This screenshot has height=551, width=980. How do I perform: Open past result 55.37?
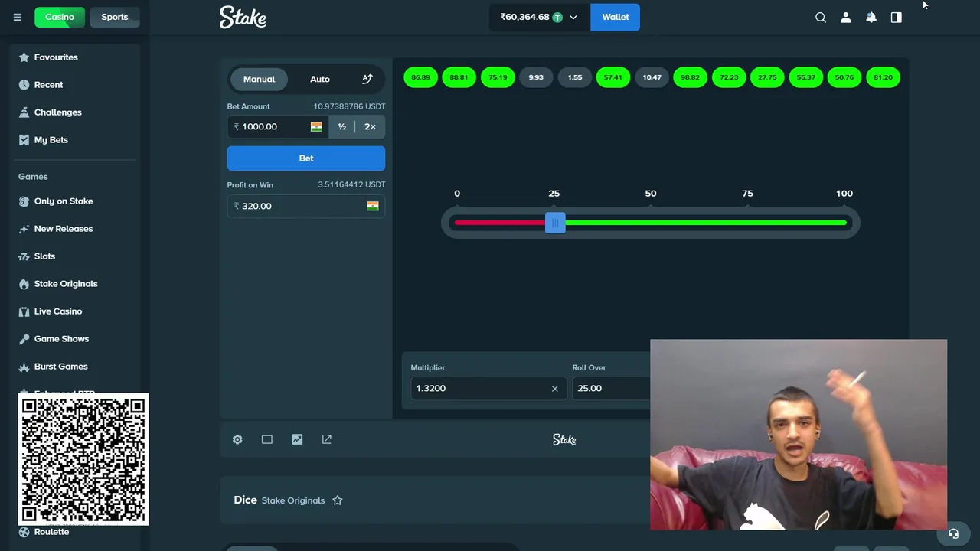point(805,77)
